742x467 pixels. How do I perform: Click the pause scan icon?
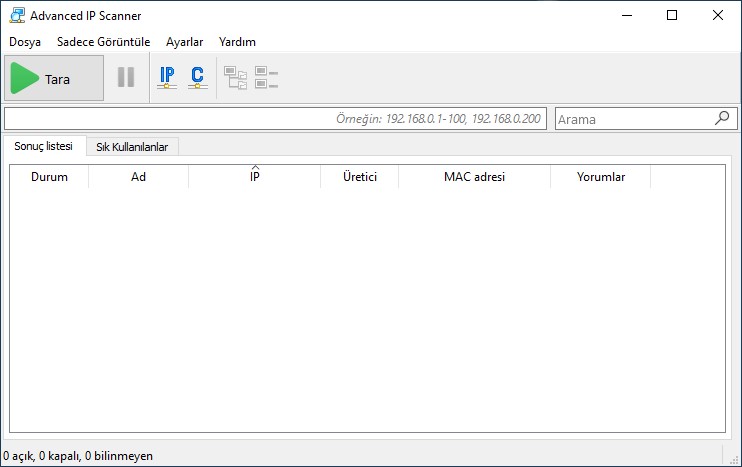[x=126, y=77]
